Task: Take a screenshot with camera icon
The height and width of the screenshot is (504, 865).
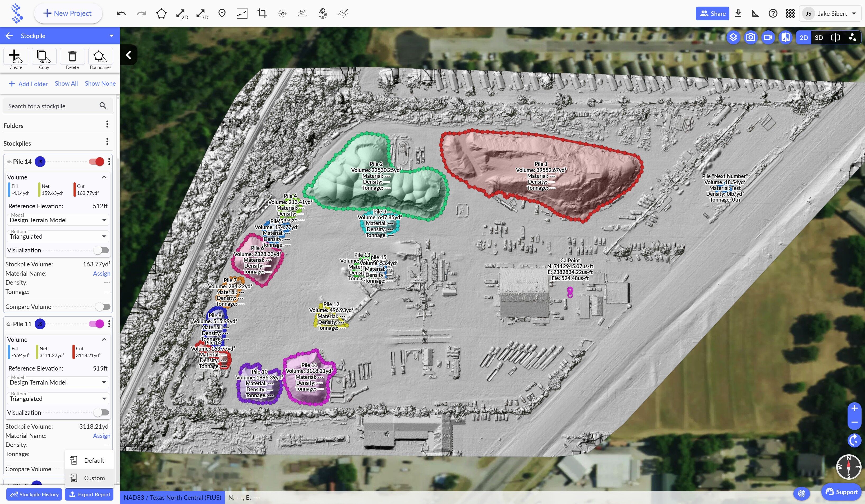Action: pos(751,37)
